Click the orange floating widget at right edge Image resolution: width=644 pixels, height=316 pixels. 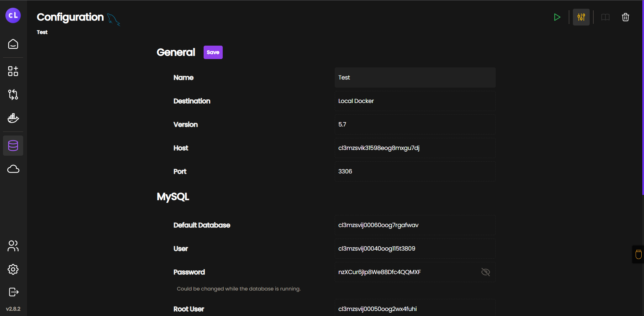tap(638, 254)
